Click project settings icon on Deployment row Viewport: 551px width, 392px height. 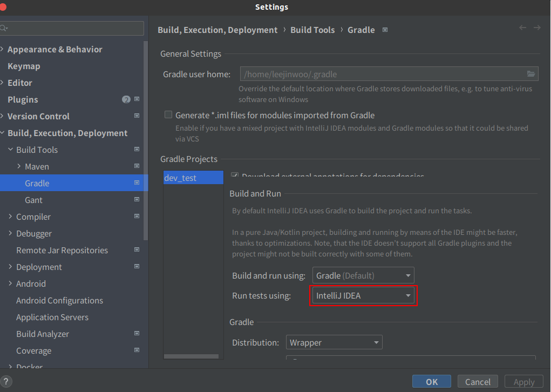(x=137, y=267)
